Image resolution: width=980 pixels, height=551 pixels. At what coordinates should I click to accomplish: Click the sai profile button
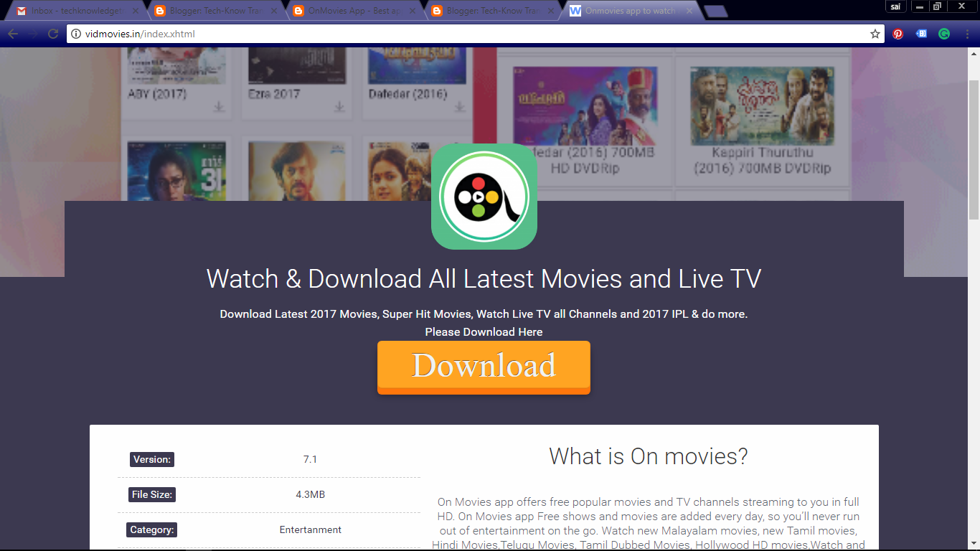tap(895, 6)
